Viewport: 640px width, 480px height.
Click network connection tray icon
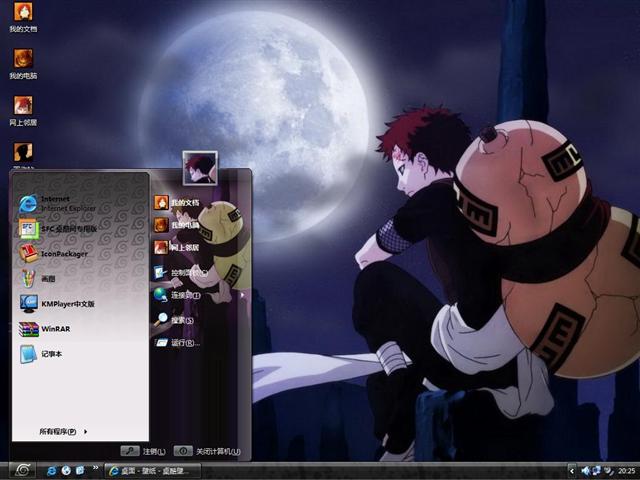(x=597, y=471)
